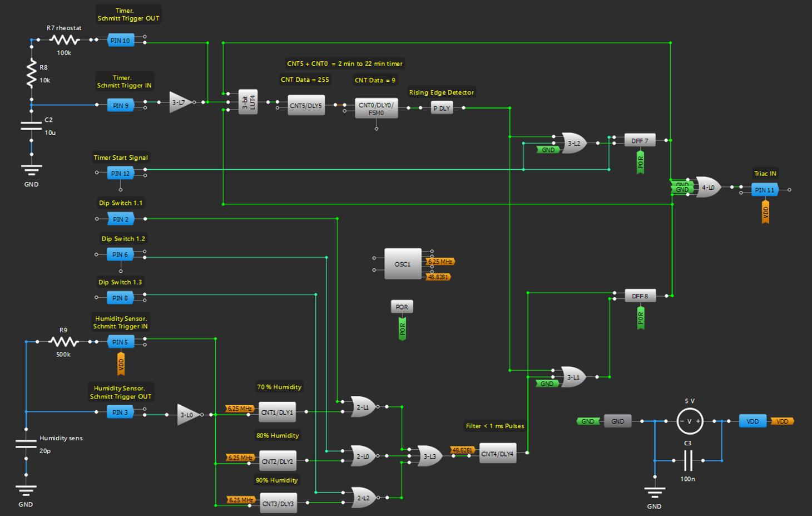Screen dimensions: 812x516
Task: Select the 3-bit LUT4 block
Action: coord(247,102)
